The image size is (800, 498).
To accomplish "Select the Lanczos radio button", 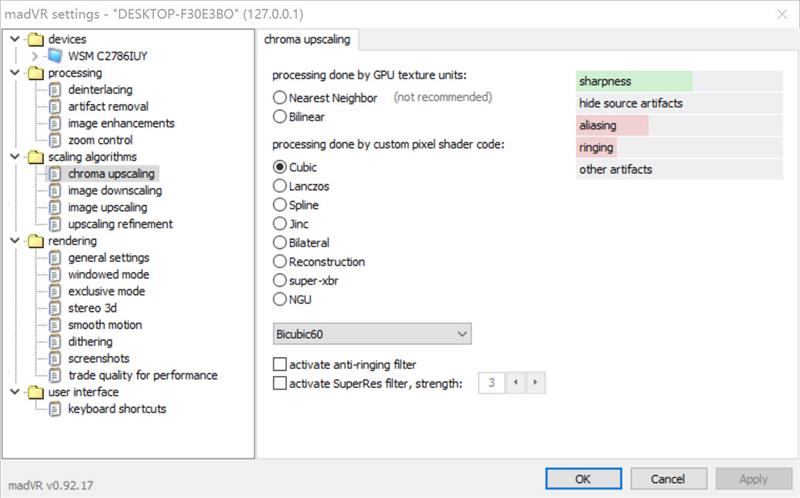I will 280,185.
